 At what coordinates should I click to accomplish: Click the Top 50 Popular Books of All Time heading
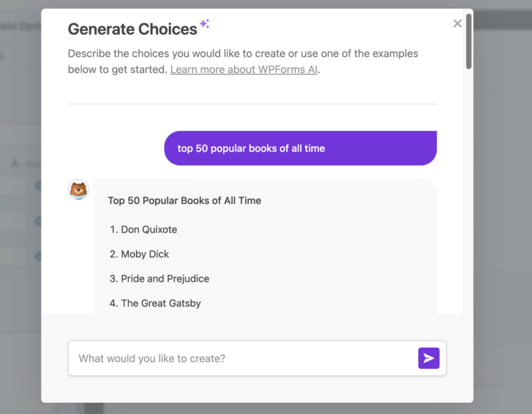(x=184, y=201)
